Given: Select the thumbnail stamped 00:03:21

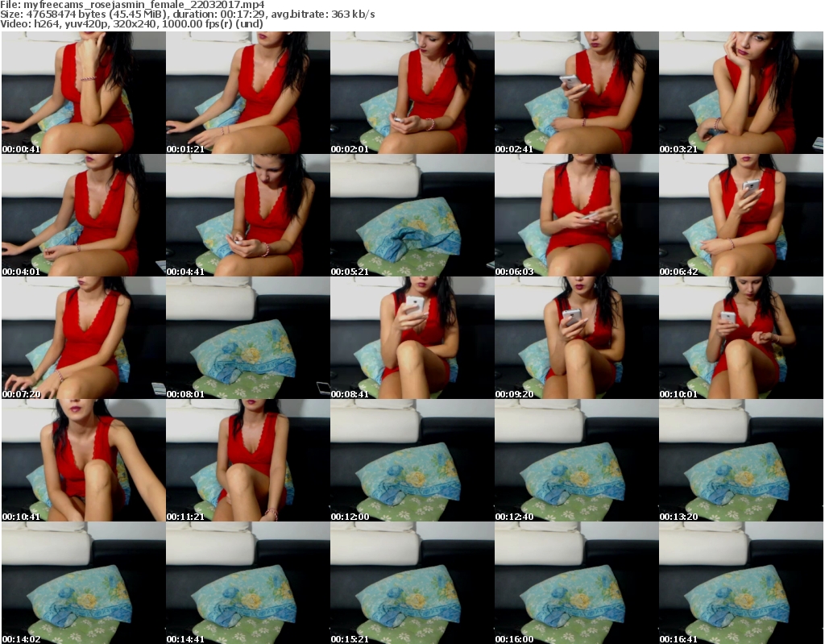Looking at the screenshot, I should 741,93.
